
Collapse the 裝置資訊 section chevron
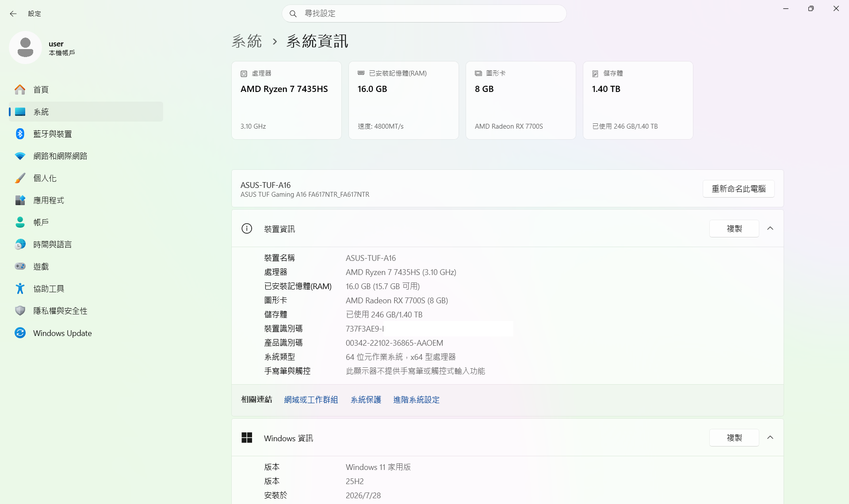click(770, 229)
